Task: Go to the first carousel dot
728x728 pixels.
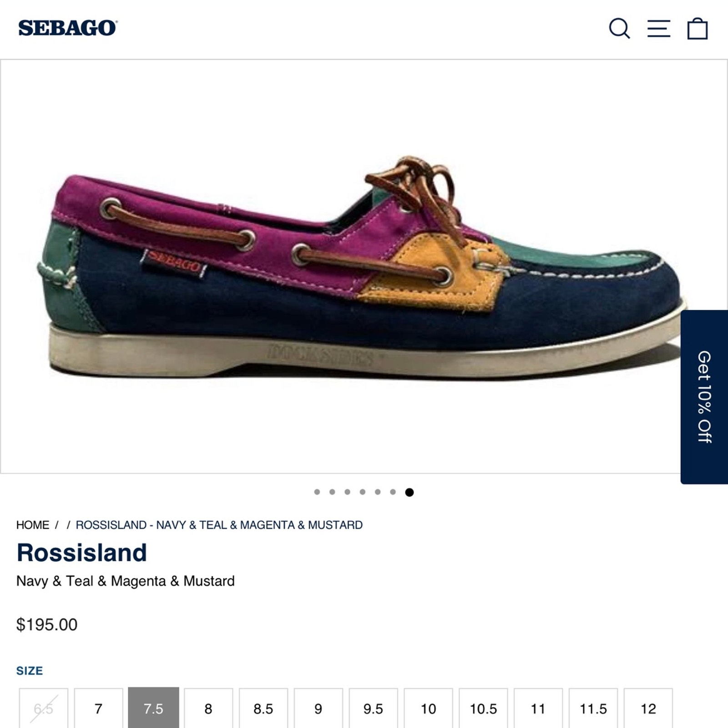Action: tap(317, 492)
